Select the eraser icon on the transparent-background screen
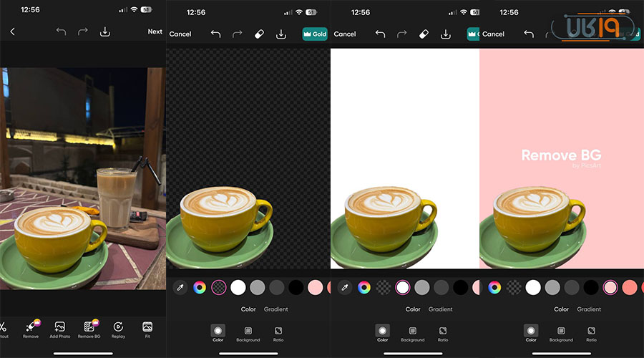 pos(260,34)
